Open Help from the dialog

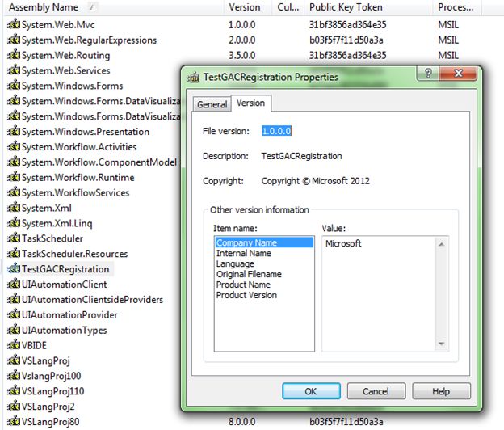[441, 391]
